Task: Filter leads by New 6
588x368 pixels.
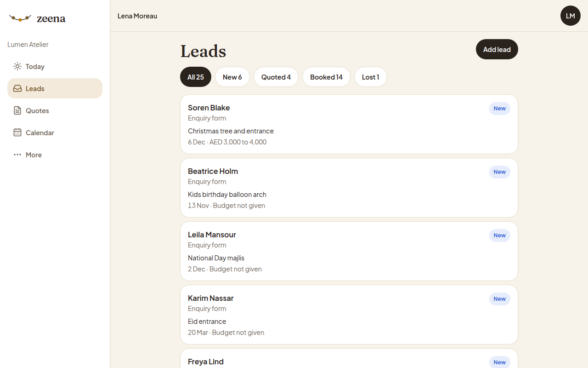Action: click(x=232, y=77)
